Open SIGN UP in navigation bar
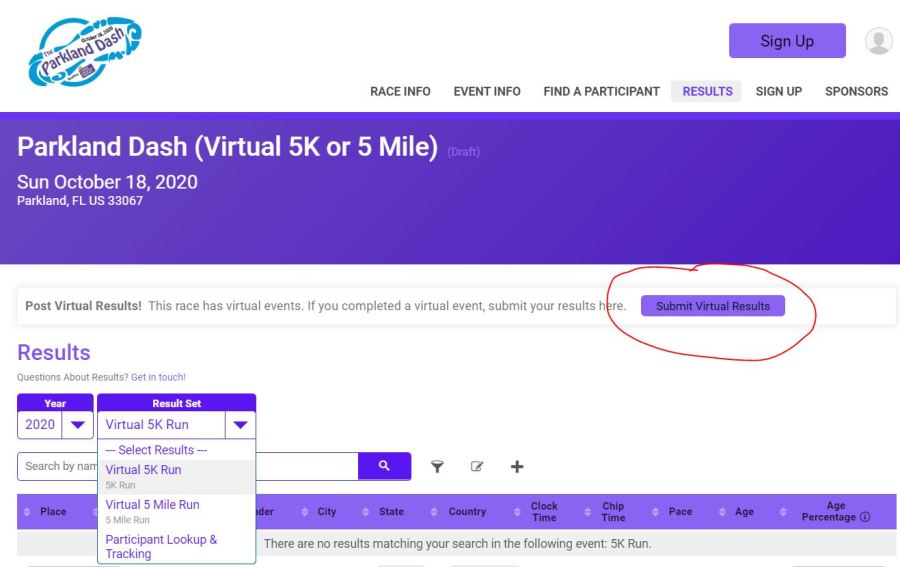 tap(779, 91)
